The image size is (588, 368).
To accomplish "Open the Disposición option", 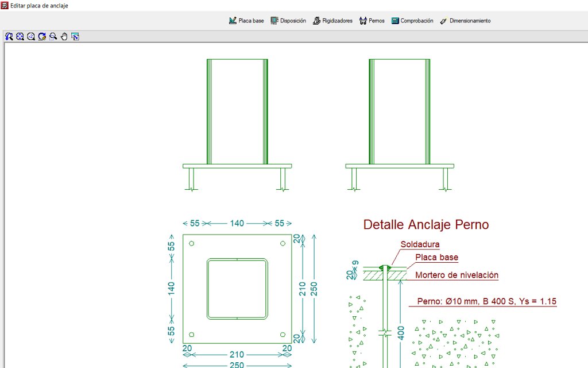I will tap(288, 21).
